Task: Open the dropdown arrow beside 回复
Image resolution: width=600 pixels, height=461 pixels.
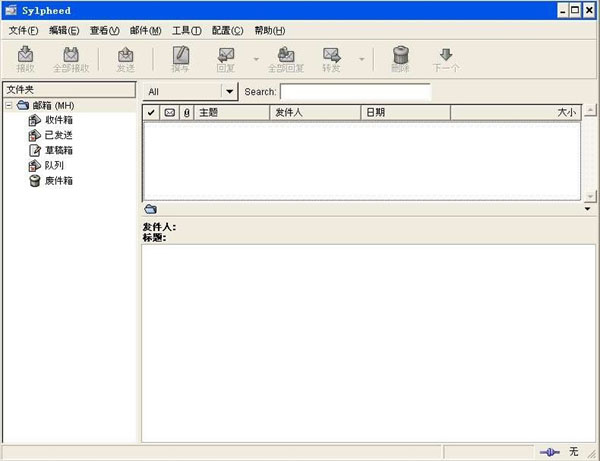Action: [x=256, y=59]
